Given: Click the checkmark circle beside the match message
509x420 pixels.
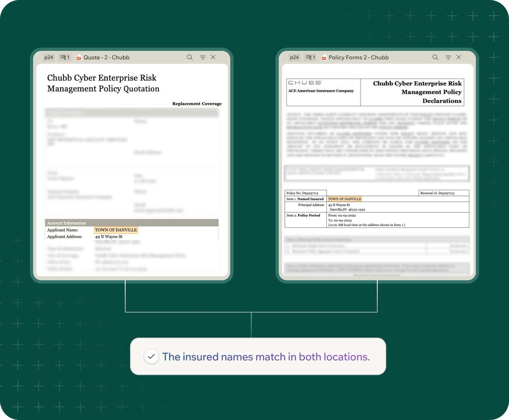Looking at the screenshot, I should 151,357.
